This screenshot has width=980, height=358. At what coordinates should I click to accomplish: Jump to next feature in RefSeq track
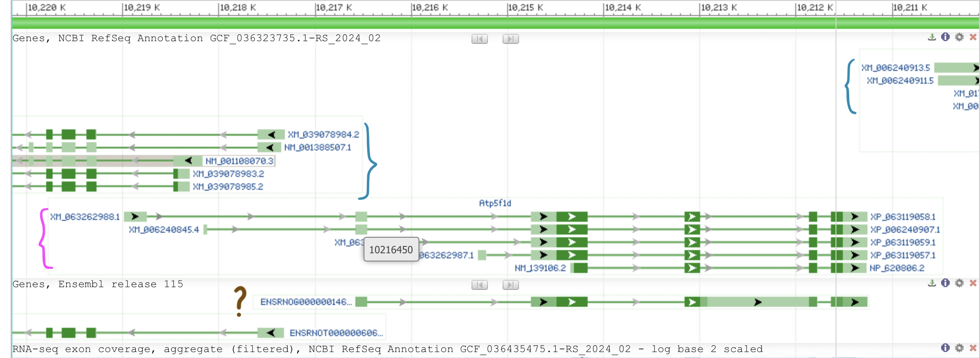[510, 39]
